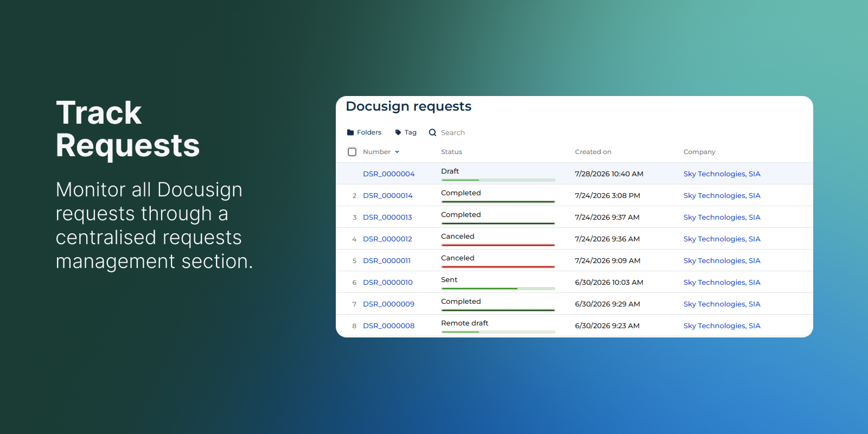Open request DSR_0000010
Viewport: 868px width, 434px height.
tap(388, 283)
